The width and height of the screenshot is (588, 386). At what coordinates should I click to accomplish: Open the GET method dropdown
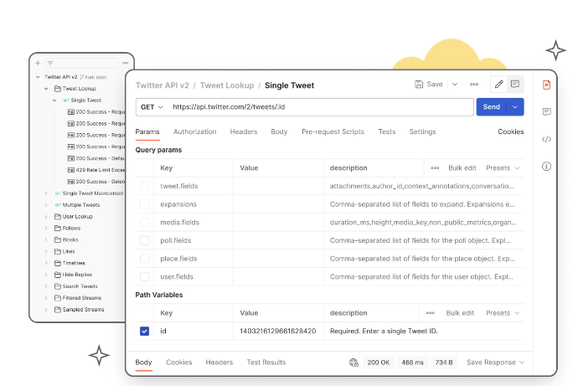152,107
